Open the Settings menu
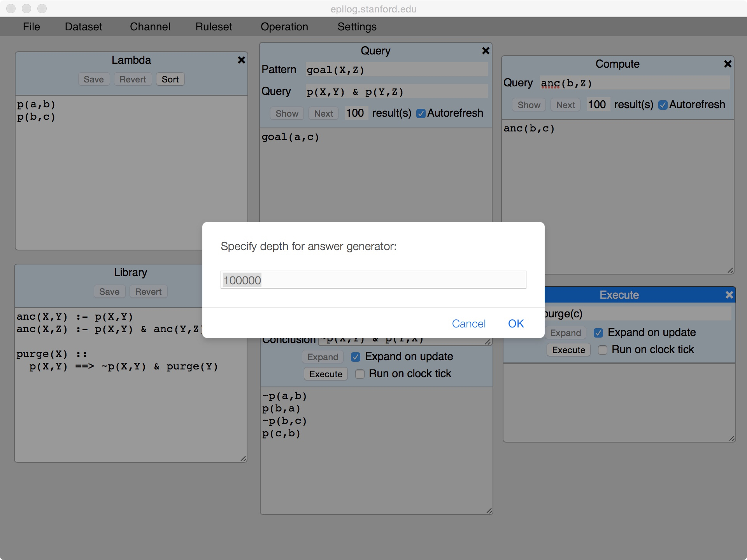This screenshot has width=747, height=560. tap(357, 26)
